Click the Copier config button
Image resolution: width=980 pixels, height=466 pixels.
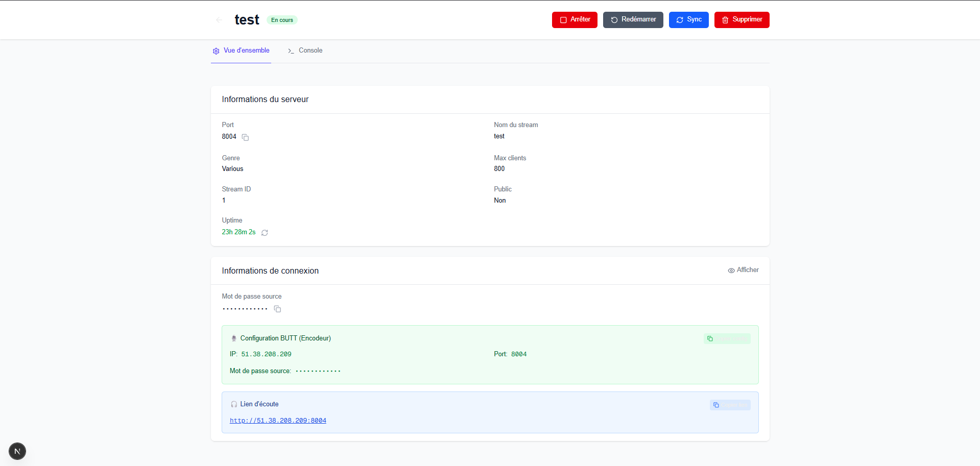click(727, 339)
